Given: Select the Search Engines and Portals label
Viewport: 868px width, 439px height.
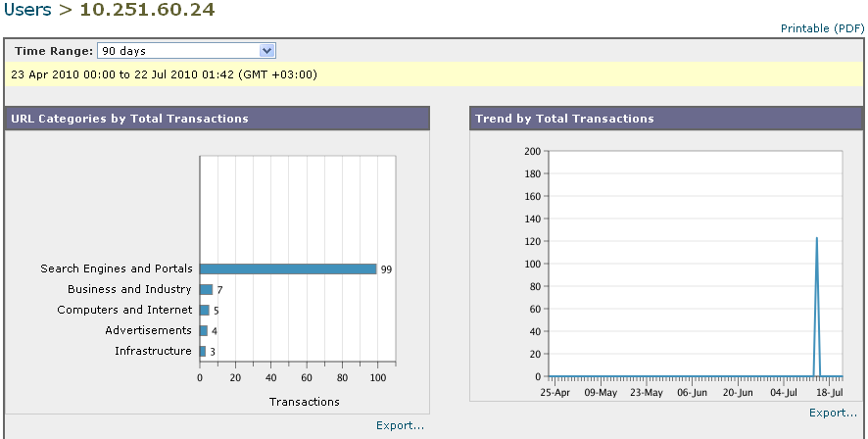Looking at the screenshot, I should click(x=117, y=268).
